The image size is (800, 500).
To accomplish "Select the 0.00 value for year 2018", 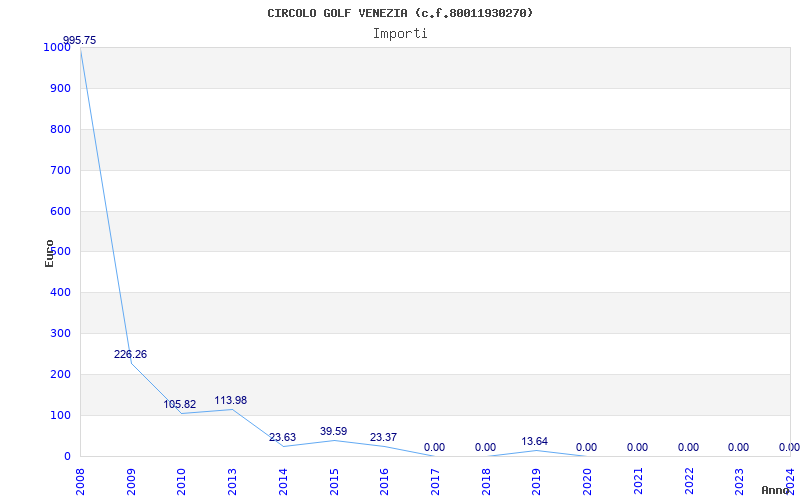I will tap(485, 447).
